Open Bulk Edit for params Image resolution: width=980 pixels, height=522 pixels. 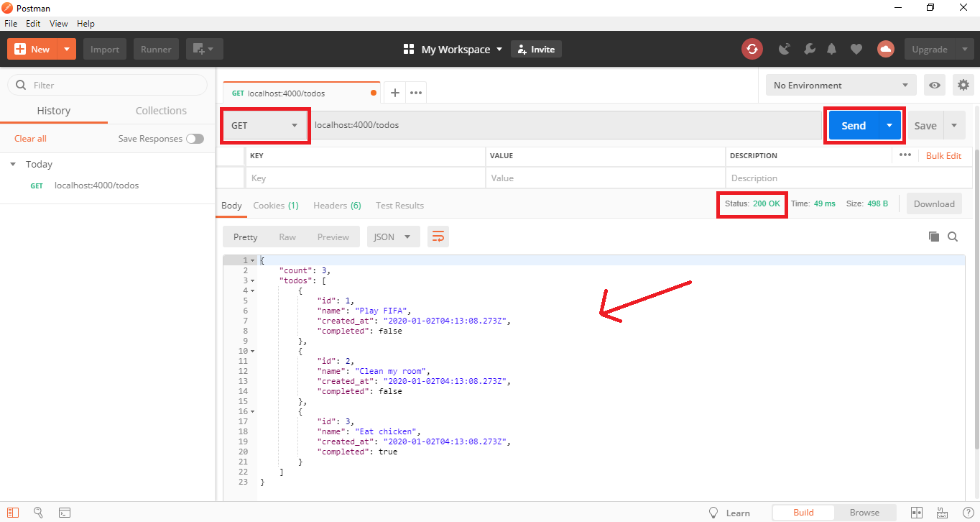point(943,155)
